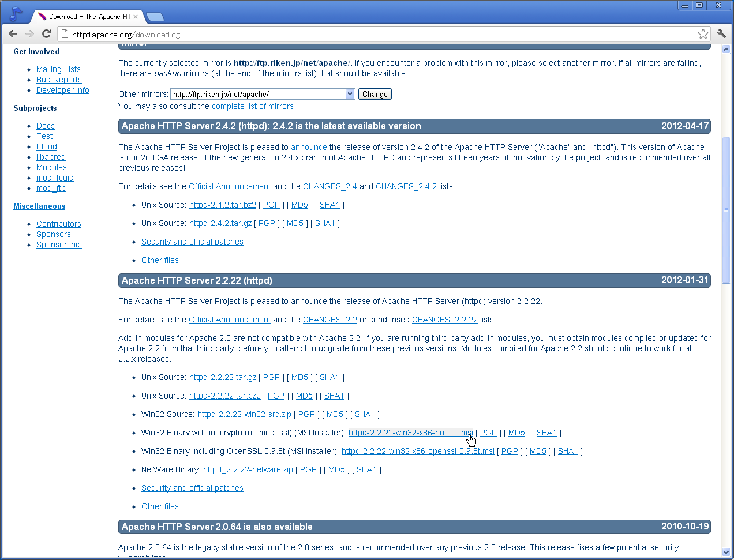Viewport: 734px width, 560px height.
Task: Open the CHANGES_2.4 link
Action: pos(330,186)
